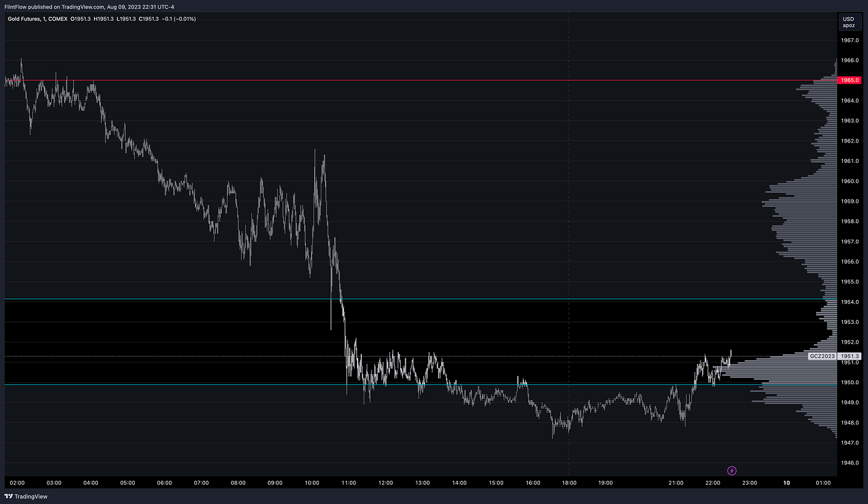The height and width of the screenshot is (504, 868).
Task: Click the 1964.0 price axis label
Action: [x=850, y=101]
